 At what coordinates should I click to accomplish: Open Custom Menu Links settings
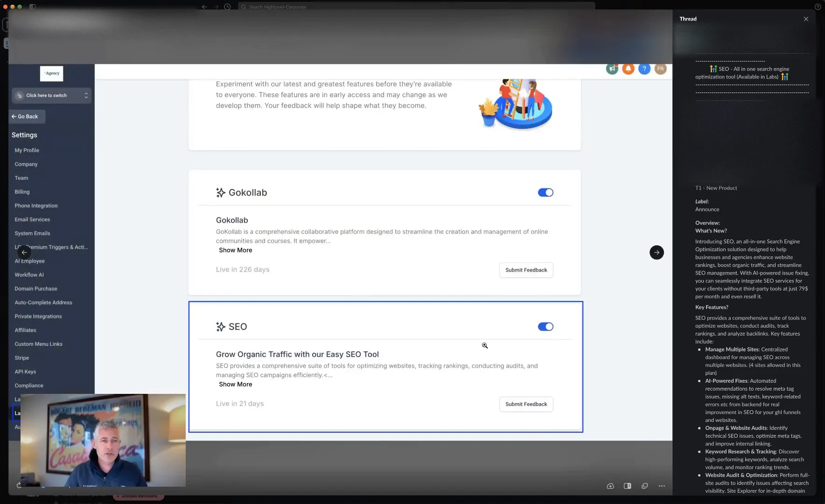[x=39, y=344]
